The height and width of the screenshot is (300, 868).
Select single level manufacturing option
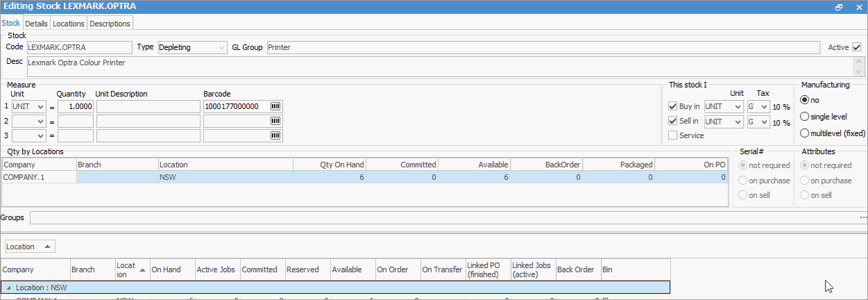pos(805,117)
